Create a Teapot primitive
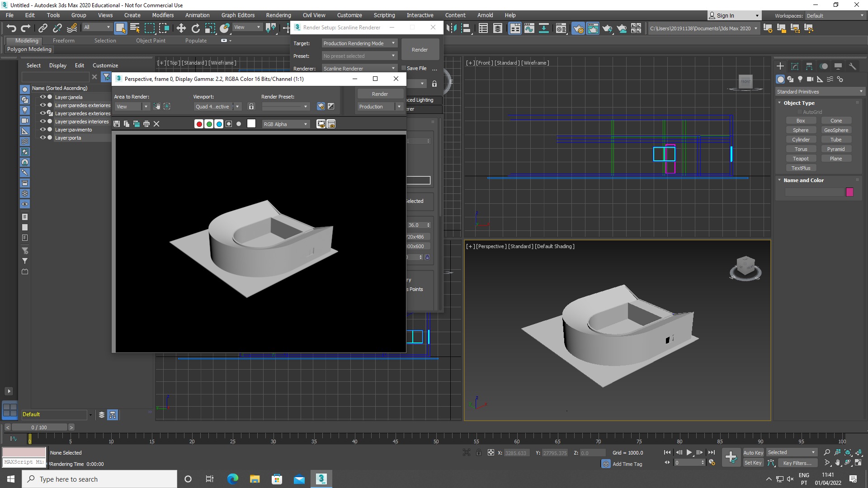This screenshot has height=488, width=868. (801, 159)
